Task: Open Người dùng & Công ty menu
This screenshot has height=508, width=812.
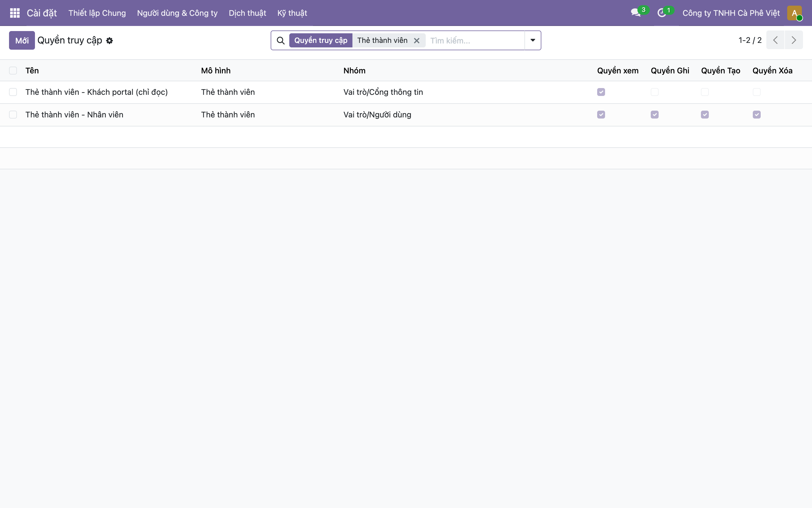Action: tap(177, 13)
